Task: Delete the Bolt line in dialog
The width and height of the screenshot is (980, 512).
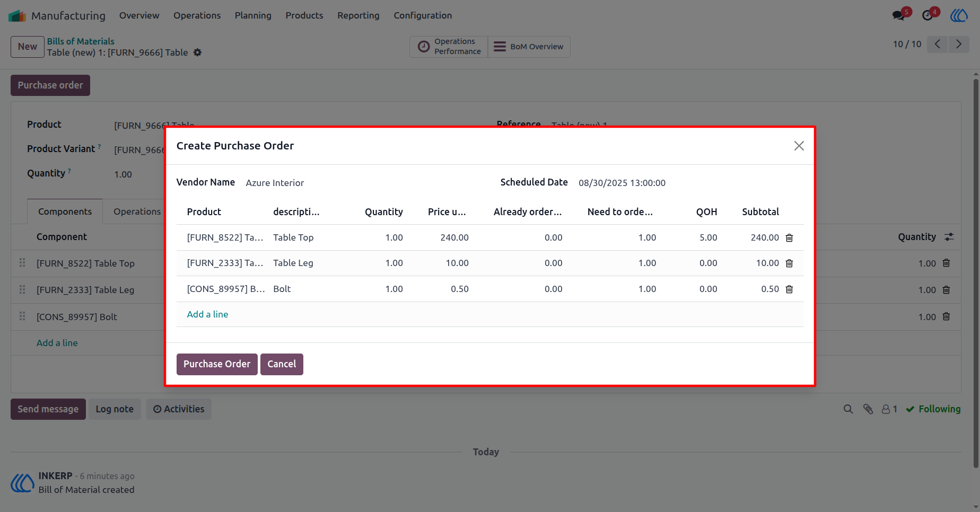Action: pyautogui.click(x=789, y=289)
